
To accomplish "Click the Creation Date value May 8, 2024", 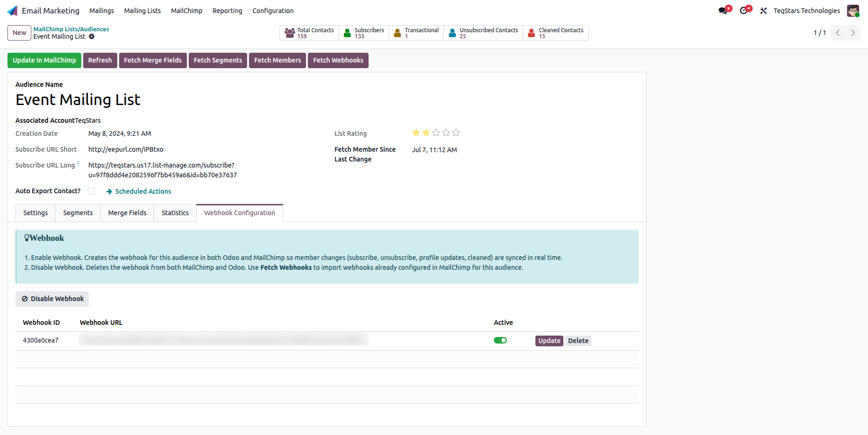I will pyautogui.click(x=120, y=133).
